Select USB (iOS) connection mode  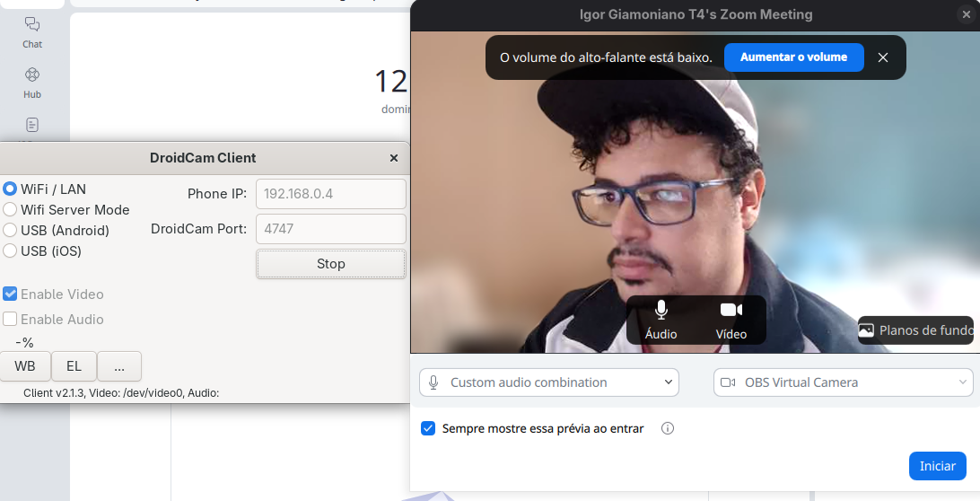[10, 250]
